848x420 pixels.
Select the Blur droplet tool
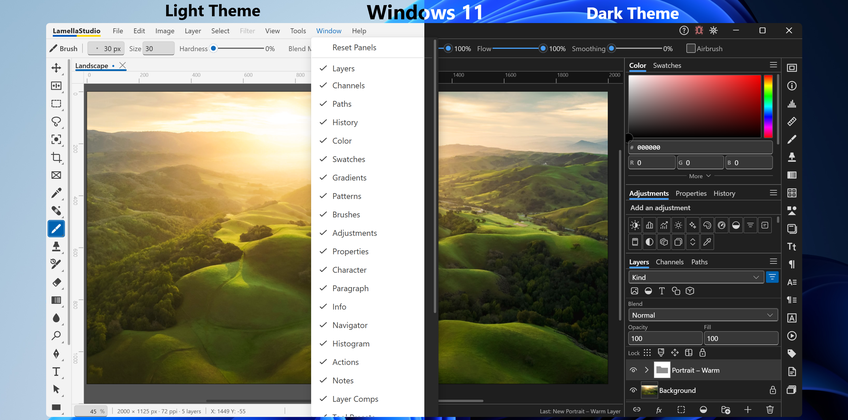56,318
